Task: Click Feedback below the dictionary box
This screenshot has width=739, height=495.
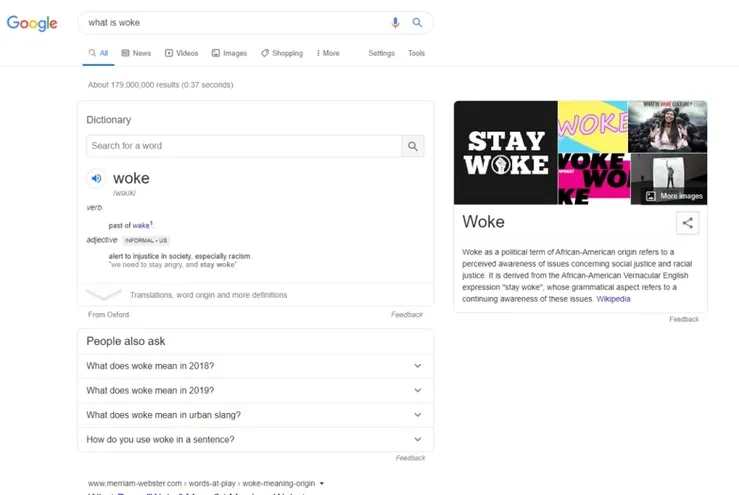Action: [x=407, y=314]
